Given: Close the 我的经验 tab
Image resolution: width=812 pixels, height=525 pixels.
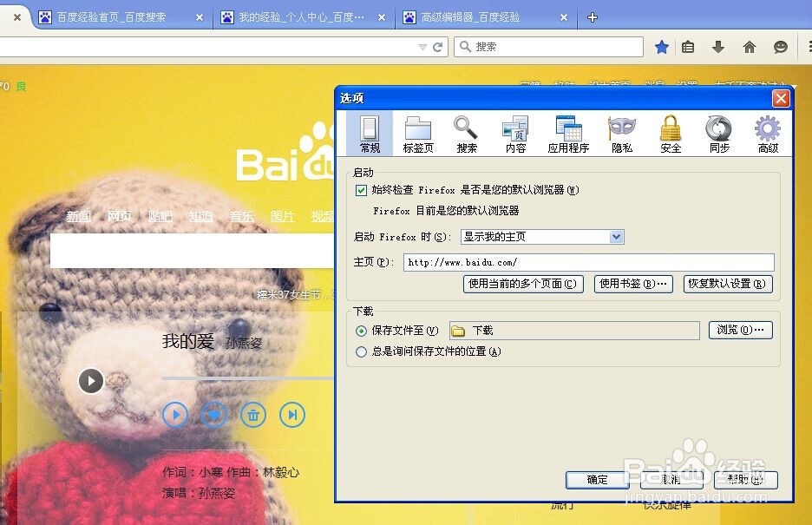Looking at the screenshot, I should (382, 17).
